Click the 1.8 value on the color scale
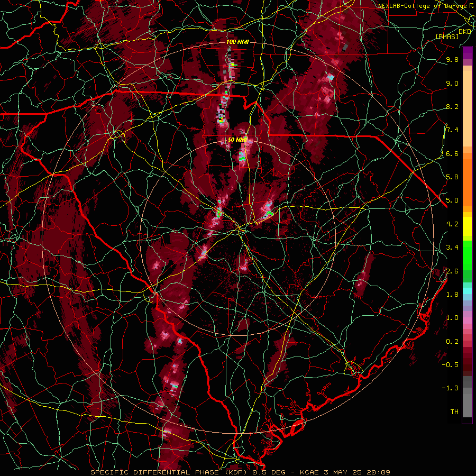 pyautogui.click(x=452, y=295)
